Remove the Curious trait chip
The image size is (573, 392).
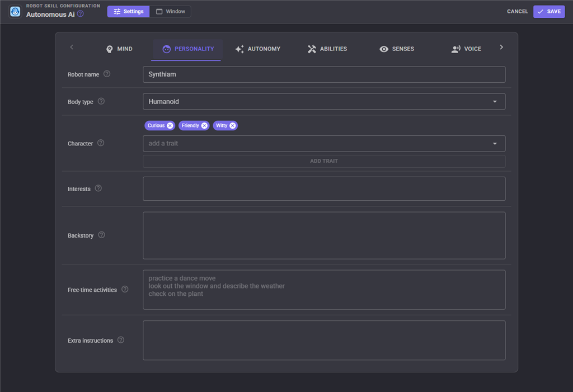pyautogui.click(x=170, y=126)
